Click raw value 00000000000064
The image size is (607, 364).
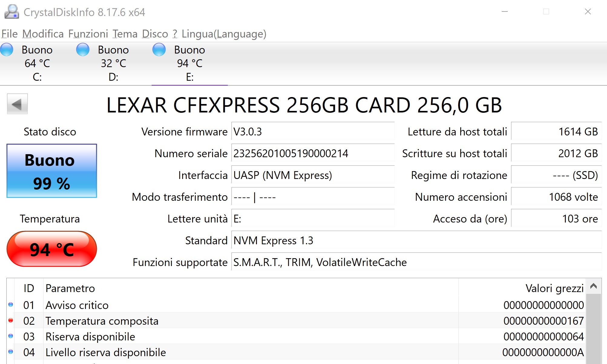(x=543, y=336)
